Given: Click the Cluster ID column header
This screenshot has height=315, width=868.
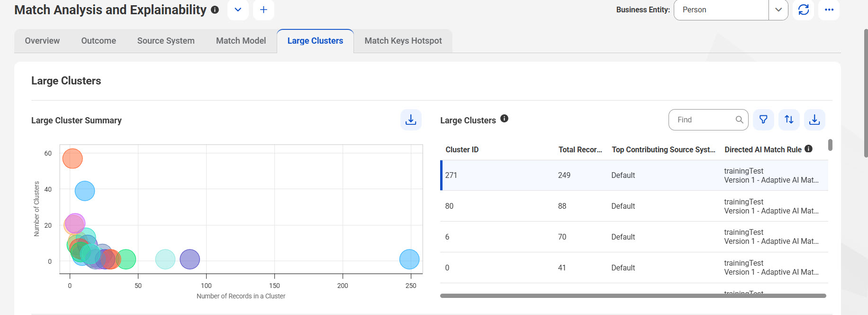Looking at the screenshot, I should click(462, 149).
